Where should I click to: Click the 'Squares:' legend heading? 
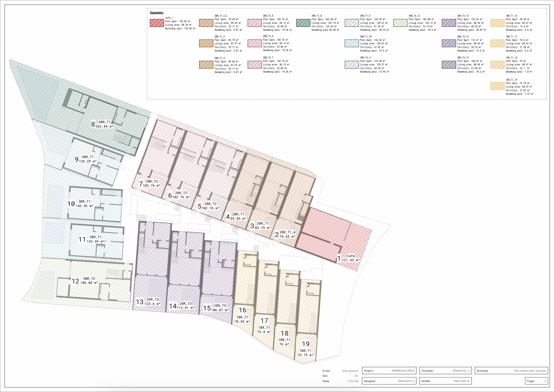[x=157, y=12]
